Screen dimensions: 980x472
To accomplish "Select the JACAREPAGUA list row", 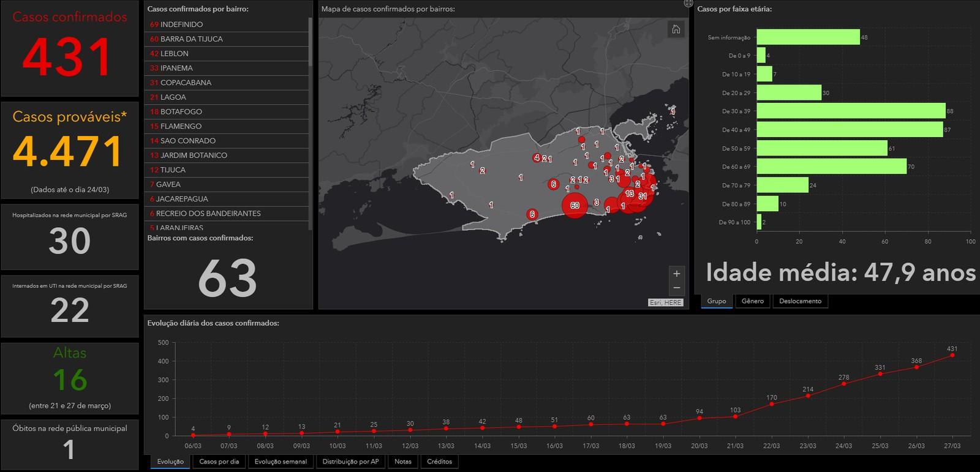I will [x=227, y=199].
